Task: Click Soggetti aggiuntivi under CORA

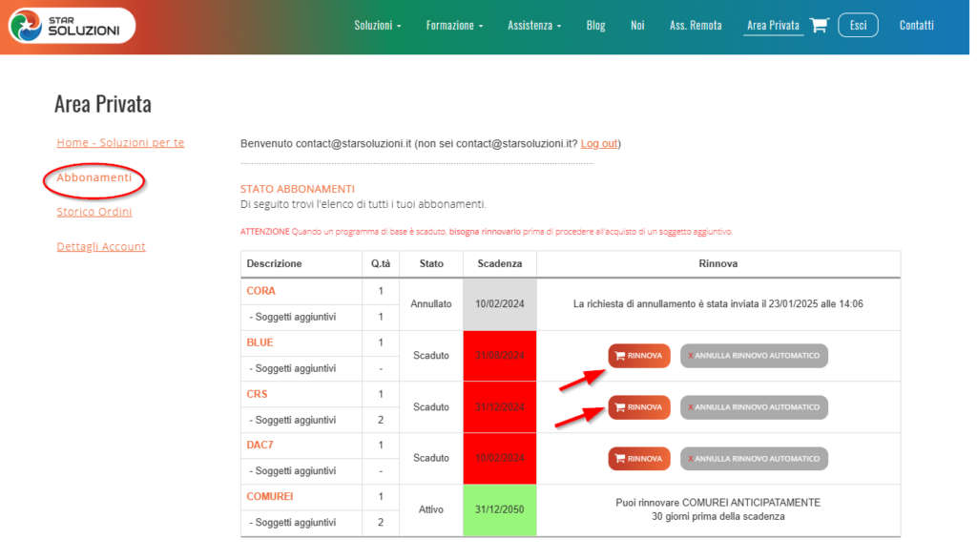Action: [293, 317]
